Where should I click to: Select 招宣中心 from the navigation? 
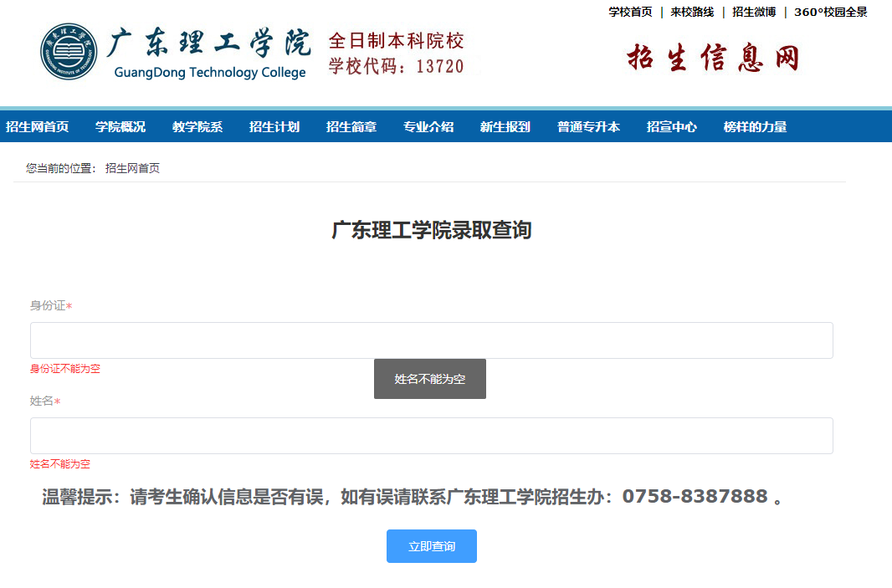pyautogui.click(x=672, y=127)
